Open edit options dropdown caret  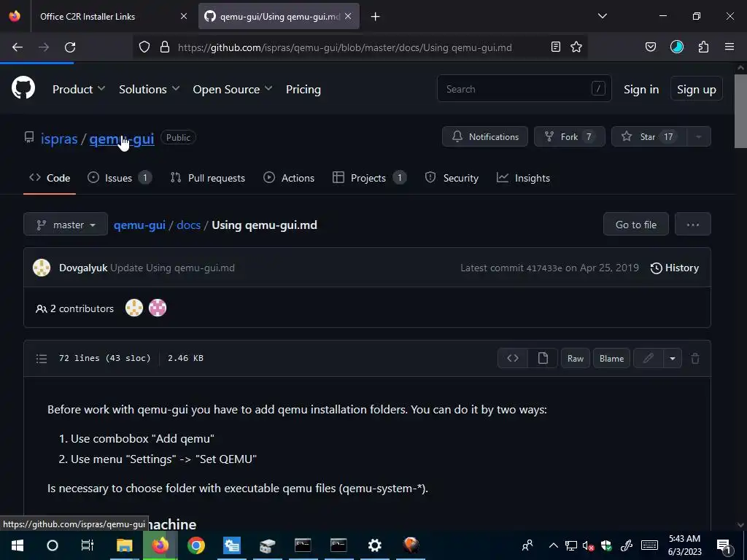tap(672, 358)
